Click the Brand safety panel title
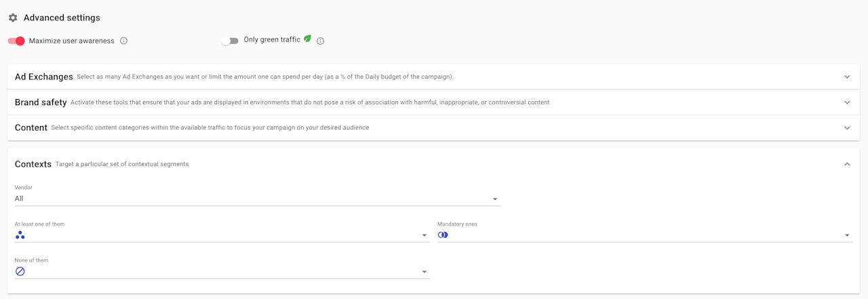868x299 pixels. pyautogui.click(x=41, y=102)
